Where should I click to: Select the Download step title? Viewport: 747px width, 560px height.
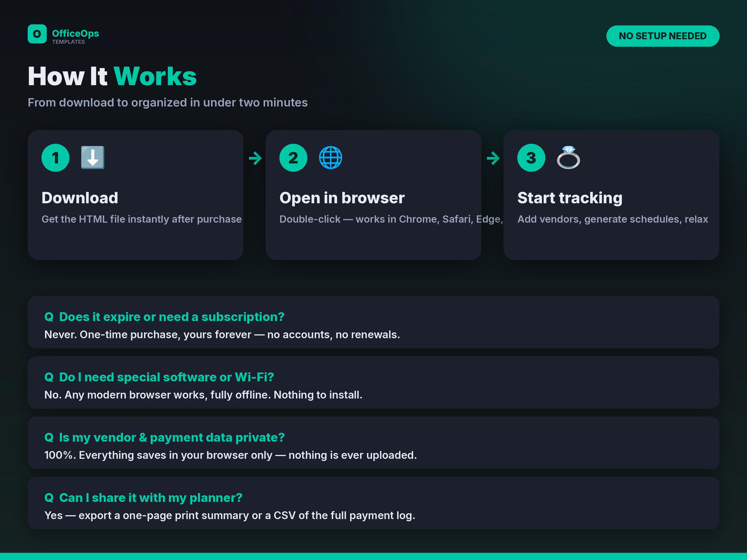(x=80, y=198)
